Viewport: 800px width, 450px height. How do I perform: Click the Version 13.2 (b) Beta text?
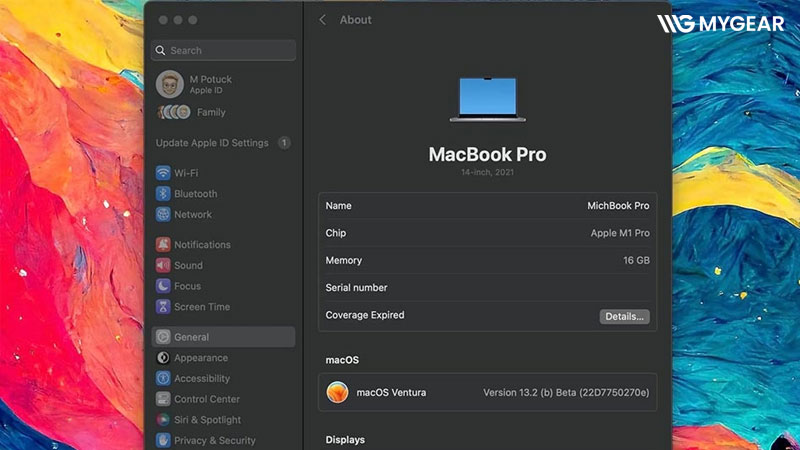566,392
